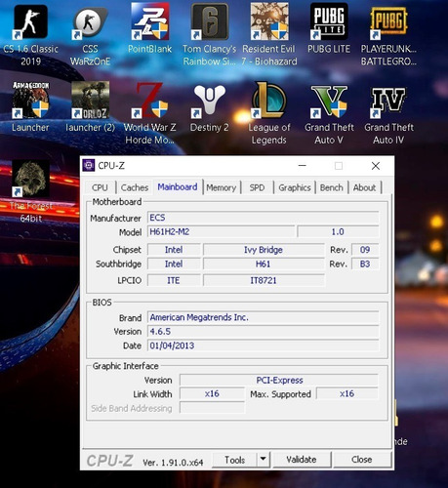Select the Mainboard tab
This screenshot has width=448, height=488.
pyautogui.click(x=178, y=187)
